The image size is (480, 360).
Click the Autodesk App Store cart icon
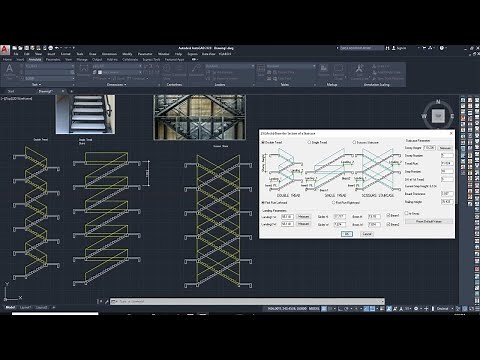[424, 48]
